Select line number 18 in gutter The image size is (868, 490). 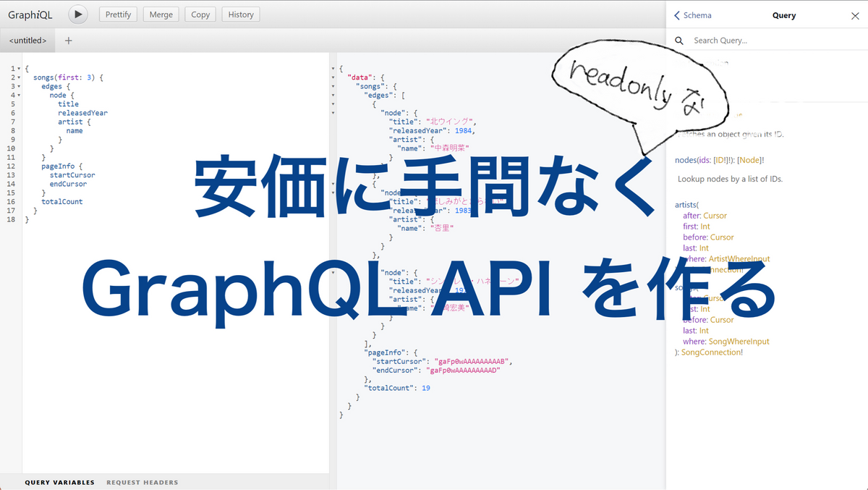(x=12, y=219)
